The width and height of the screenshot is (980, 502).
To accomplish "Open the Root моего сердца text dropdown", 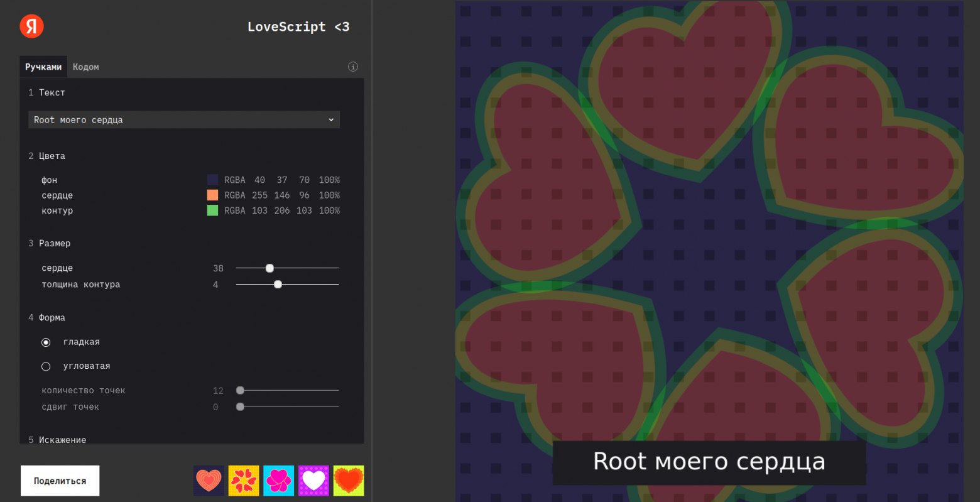I will [184, 120].
